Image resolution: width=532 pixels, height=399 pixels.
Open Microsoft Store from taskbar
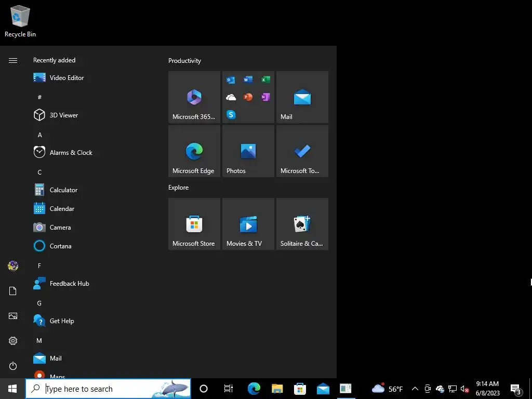(300, 389)
